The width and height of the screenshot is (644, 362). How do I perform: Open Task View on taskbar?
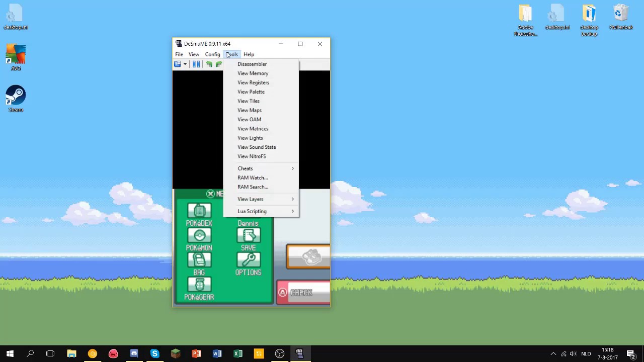click(x=50, y=354)
